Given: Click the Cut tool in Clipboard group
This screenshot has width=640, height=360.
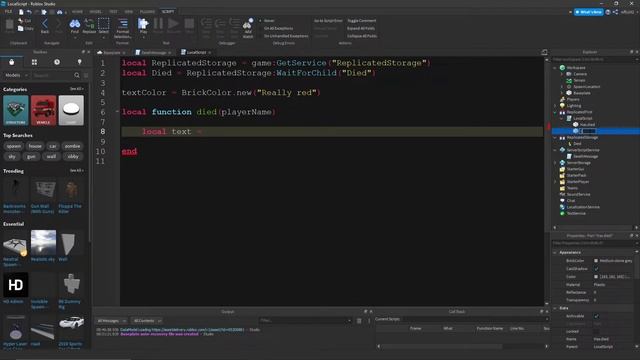Looking at the screenshot, I should point(24,20).
